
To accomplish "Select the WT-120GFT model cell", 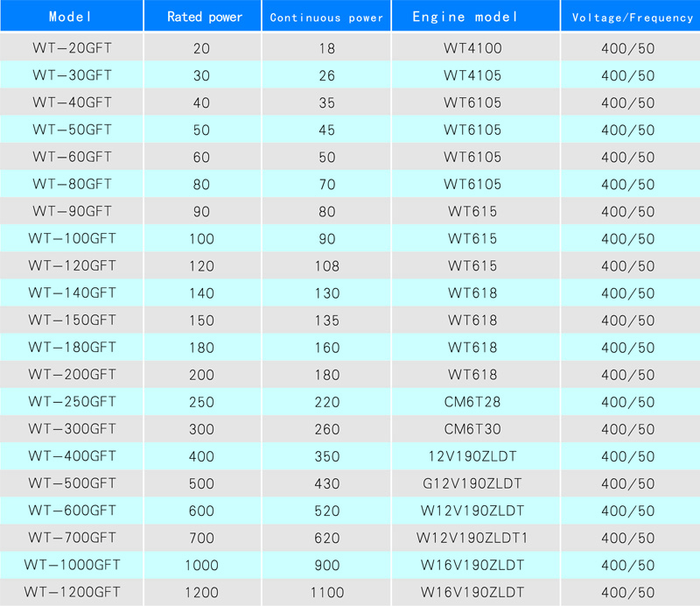I will click(72, 265).
